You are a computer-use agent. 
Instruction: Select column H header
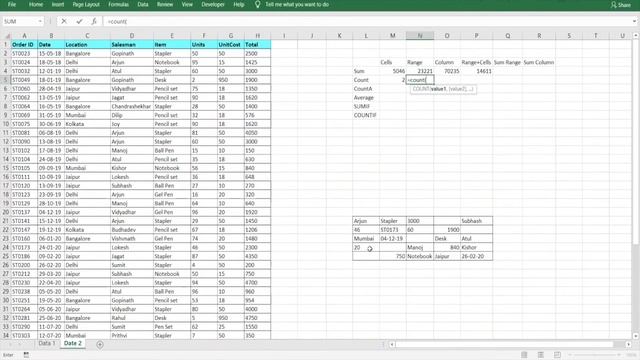257,36
